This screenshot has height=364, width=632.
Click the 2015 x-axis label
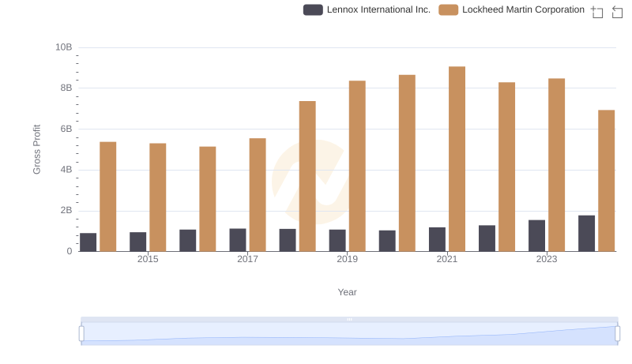click(x=148, y=259)
